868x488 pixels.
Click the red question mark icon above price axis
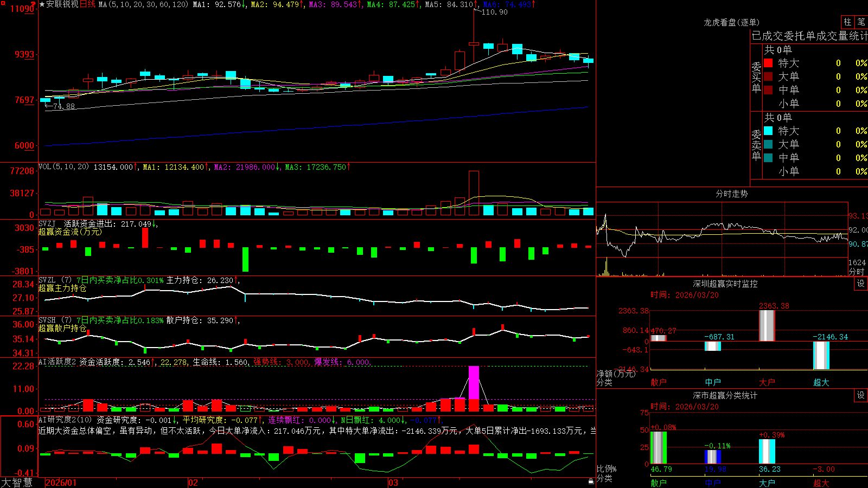point(34,4)
